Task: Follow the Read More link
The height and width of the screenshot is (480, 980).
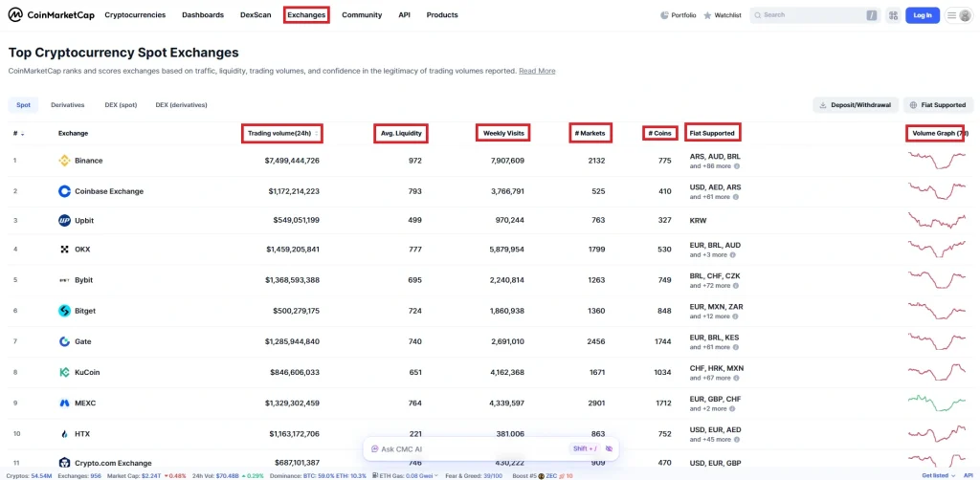Action: pyautogui.click(x=537, y=71)
